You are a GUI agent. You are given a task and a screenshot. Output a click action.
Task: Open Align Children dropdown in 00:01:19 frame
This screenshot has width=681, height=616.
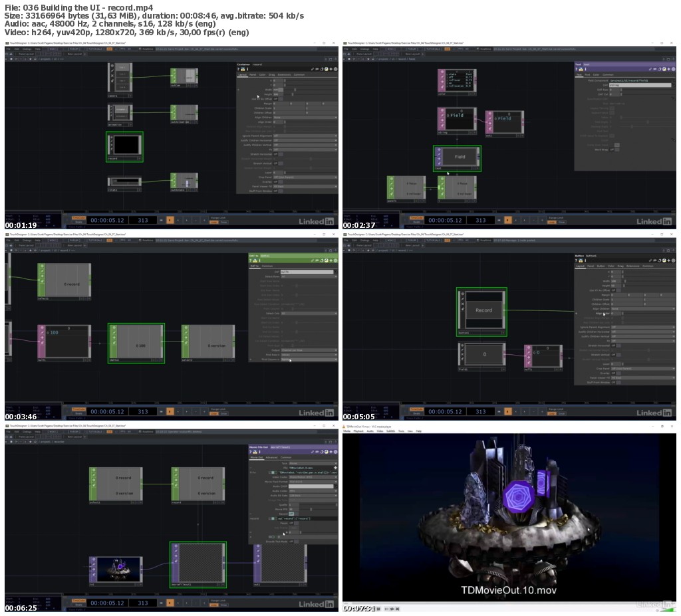305,117
